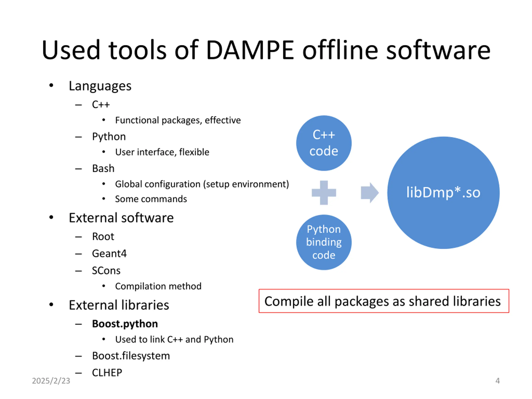
Task: Click the External software heading
Action: (x=121, y=218)
